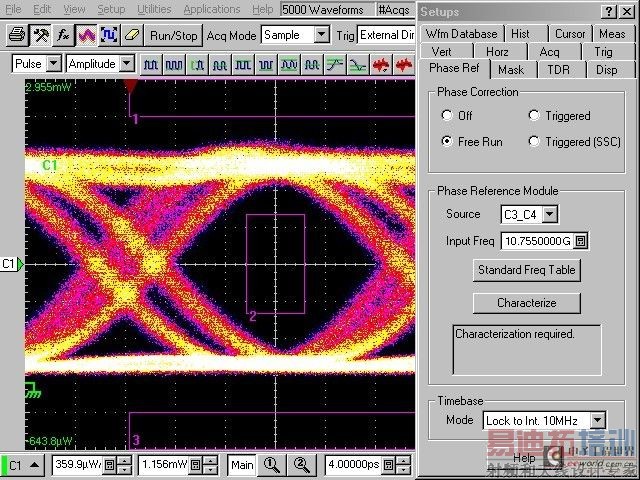Open the Help menu in menu bar
Screen dimensions: 640x480
point(262,9)
